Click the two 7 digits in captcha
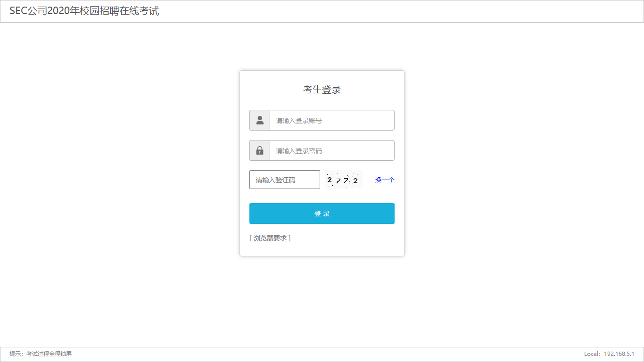The width and height of the screenshot is (644, 362). pyautogui.click(x=342, y=181)
